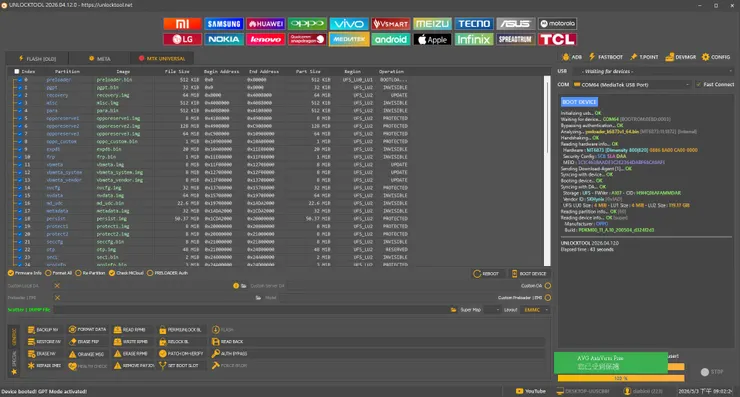The image size is (740, 397).
Task: Select the Lenovo brand logo
Action: click(266, 39)
